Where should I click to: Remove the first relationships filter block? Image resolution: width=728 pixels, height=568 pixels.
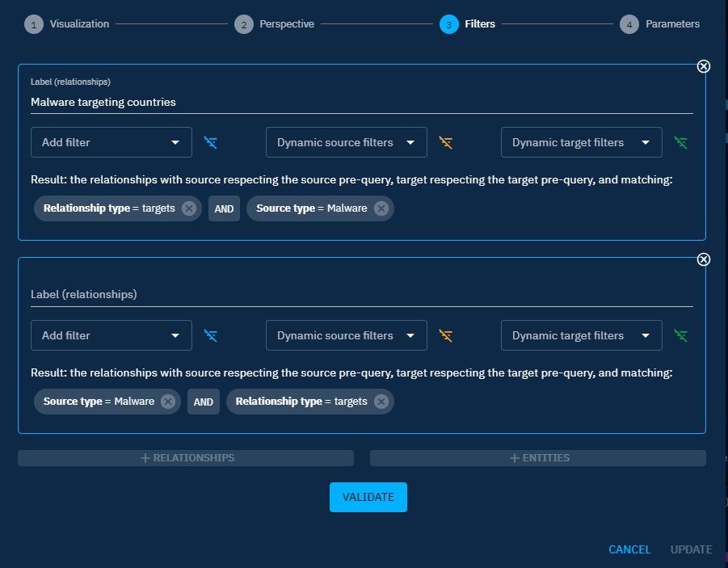pyautogui.click(x=703, y=66)
